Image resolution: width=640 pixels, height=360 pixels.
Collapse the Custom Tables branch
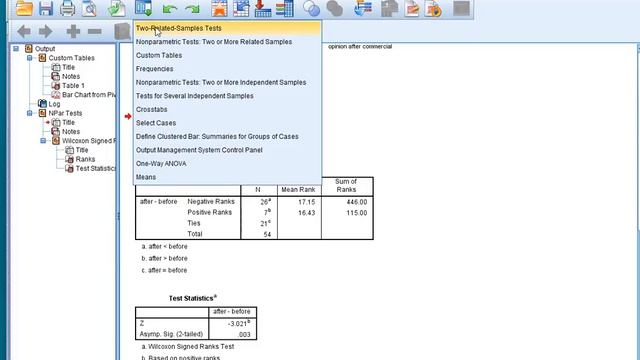29,58
